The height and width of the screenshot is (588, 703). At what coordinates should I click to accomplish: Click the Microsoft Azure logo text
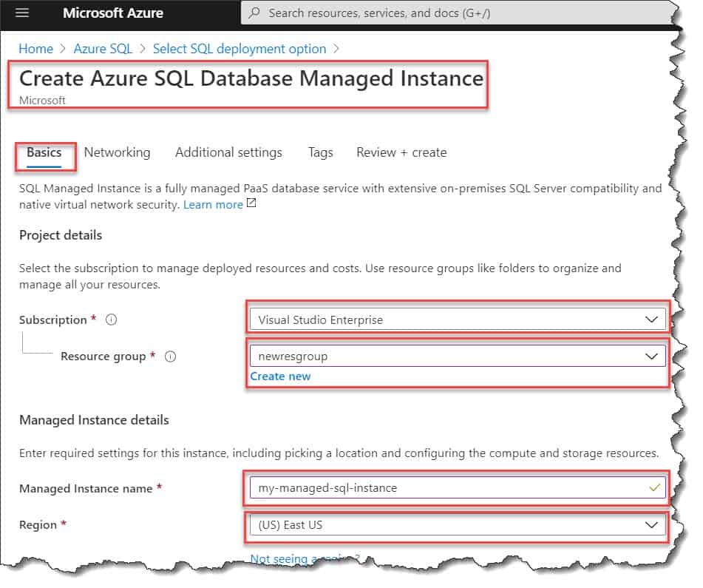(113, 13)
